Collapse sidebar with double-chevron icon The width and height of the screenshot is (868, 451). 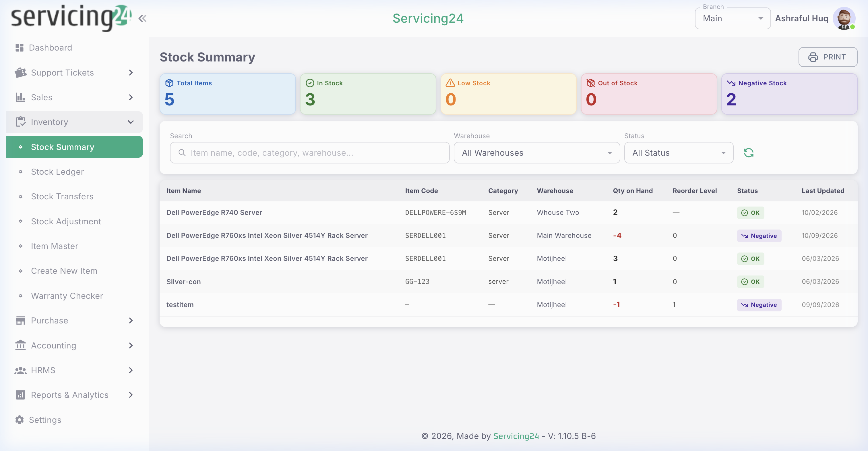tap(142, 18)
